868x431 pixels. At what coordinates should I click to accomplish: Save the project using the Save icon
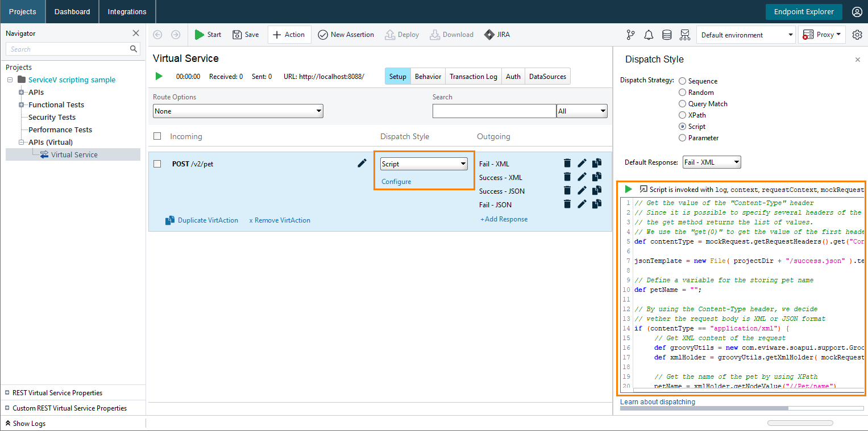[246, 34]
